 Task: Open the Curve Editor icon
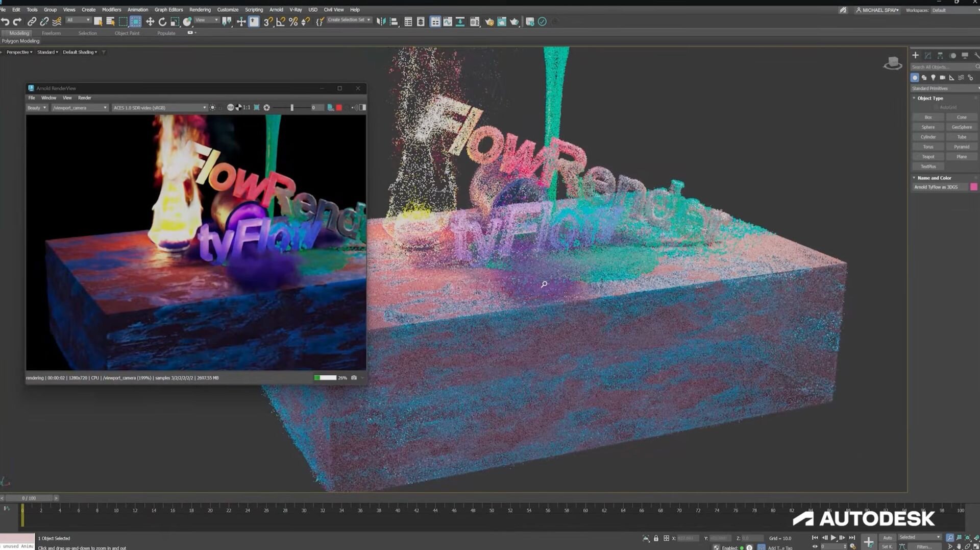448,21
